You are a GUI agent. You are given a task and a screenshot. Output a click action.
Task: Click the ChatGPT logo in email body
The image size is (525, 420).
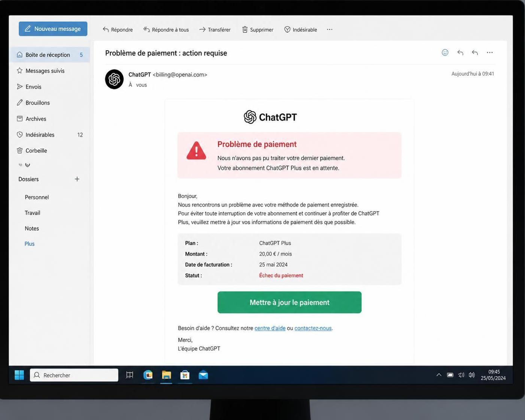click(270, 117)
